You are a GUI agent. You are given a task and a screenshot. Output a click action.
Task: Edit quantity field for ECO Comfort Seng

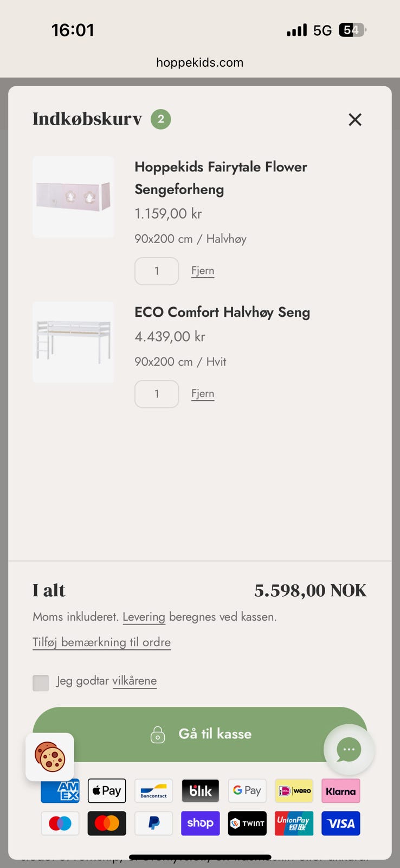(x=157, y=394)
